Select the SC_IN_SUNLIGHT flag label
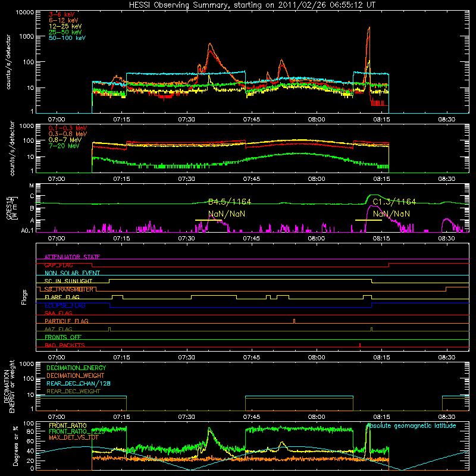 68,281
